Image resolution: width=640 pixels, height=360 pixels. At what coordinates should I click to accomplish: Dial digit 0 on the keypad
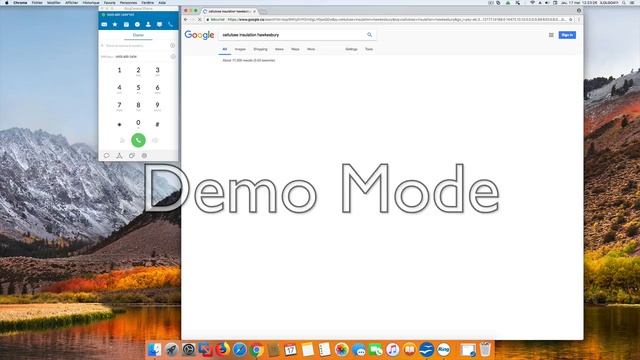pyautogui.click(x=138, y=124)
